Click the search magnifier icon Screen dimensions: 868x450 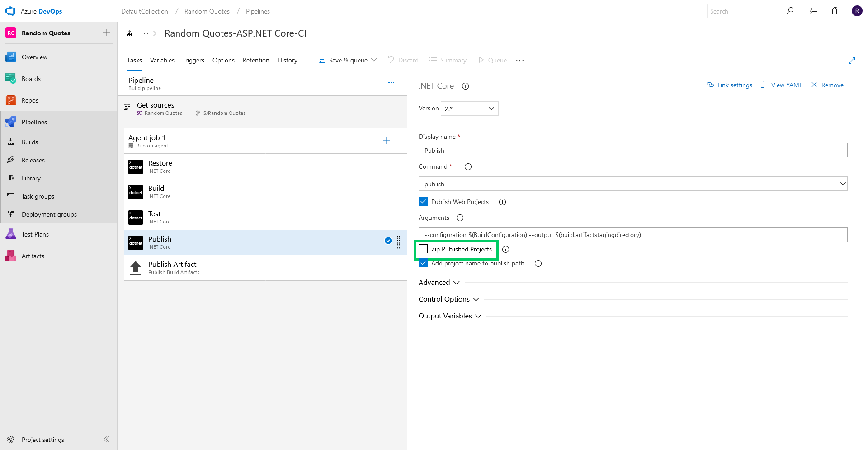[x=790, y=11]
